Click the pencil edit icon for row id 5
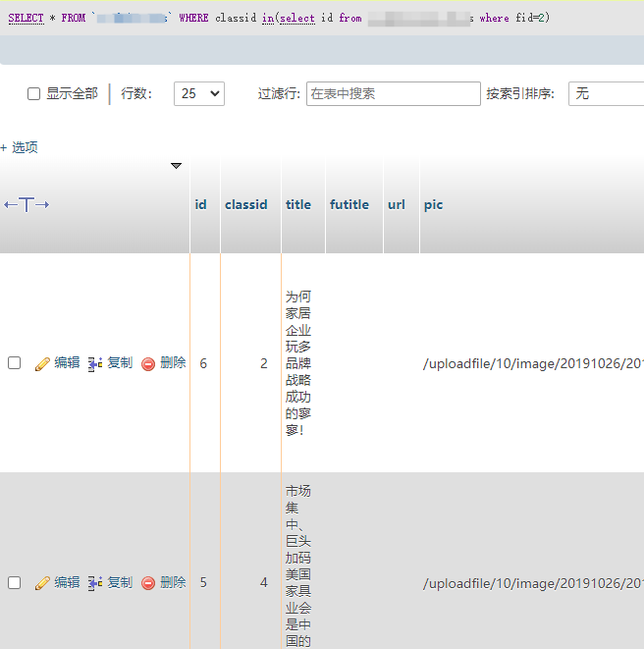This screenshot has height=649, width=644. (42, 583)
